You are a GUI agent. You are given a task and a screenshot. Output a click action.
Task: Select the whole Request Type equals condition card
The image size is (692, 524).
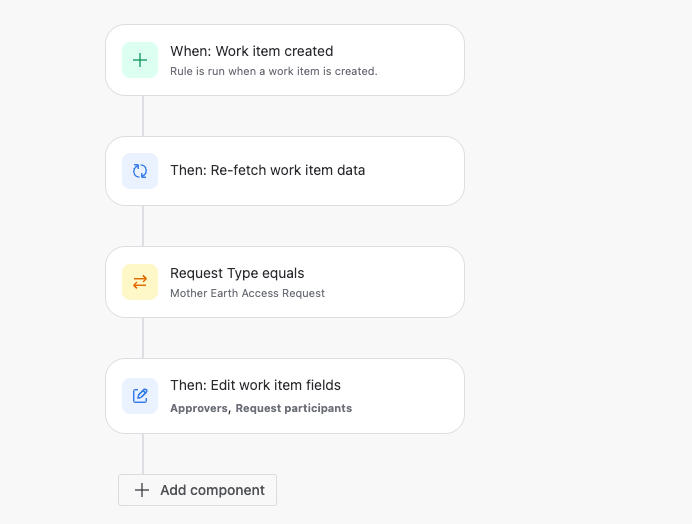point(285,282)
